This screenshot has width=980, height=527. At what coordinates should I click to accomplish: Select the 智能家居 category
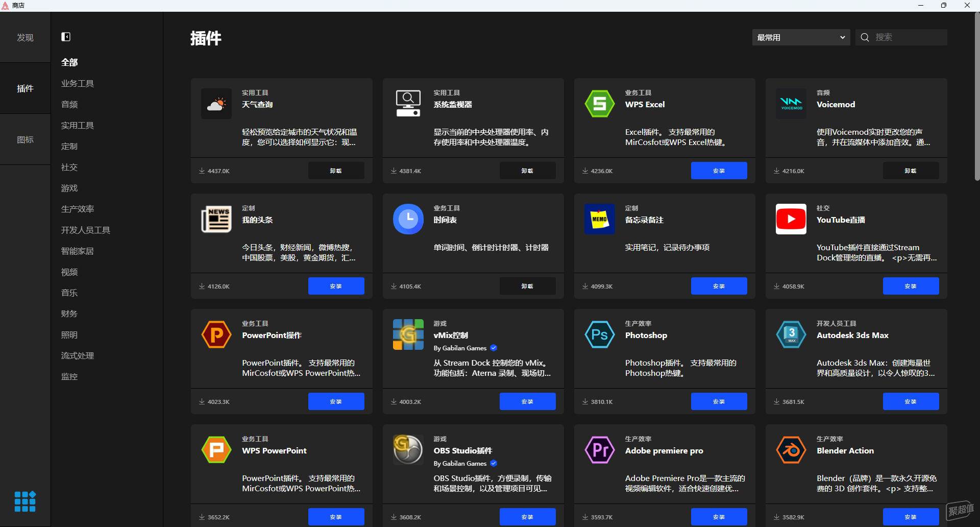(78, 251)
